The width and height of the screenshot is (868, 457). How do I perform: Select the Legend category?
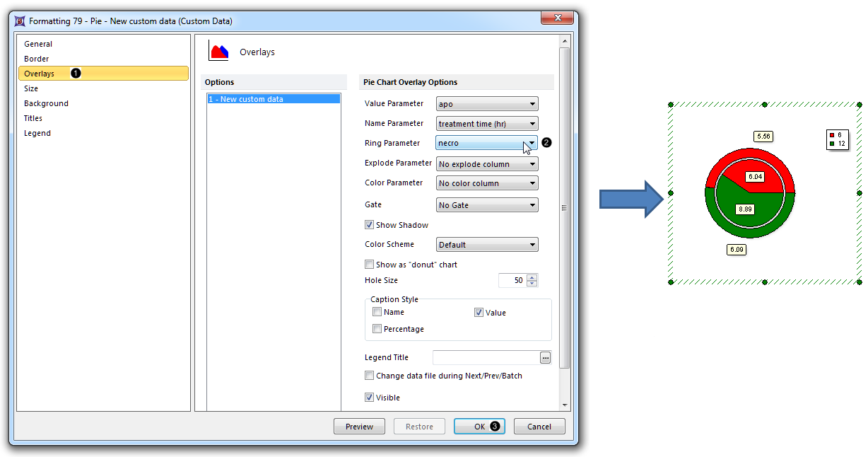37,133
